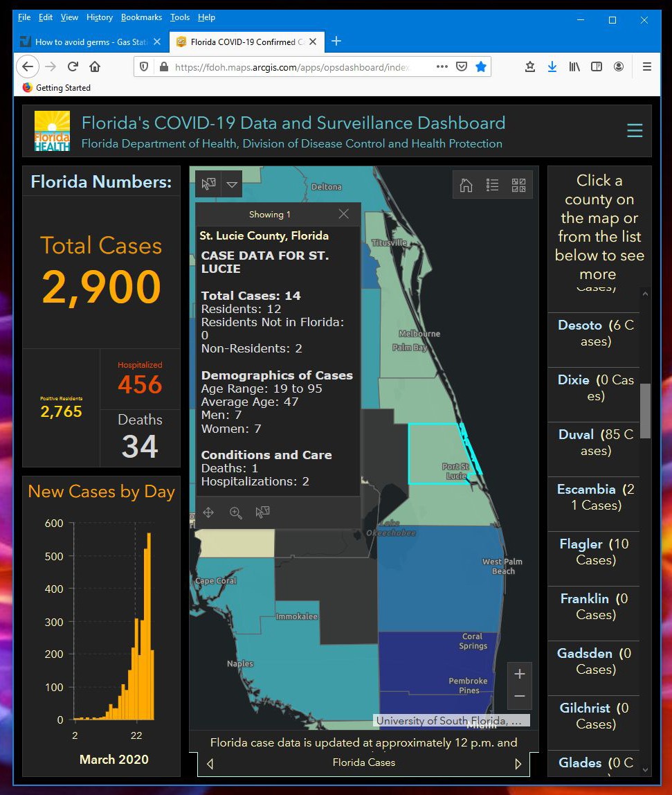672x795 pixels.
Task: Close the St. Lucie popup
Action: 343,214
